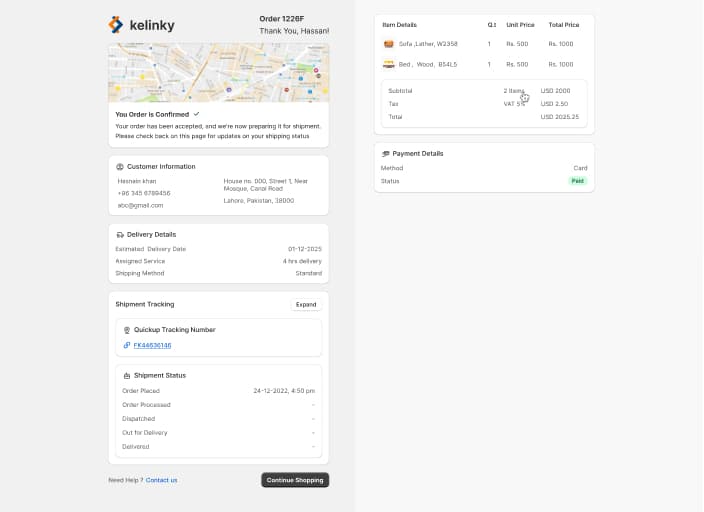The image size is (704, 512).
Task: Click the subtotal amount USD 2000
Action: [x=555, y=91]
